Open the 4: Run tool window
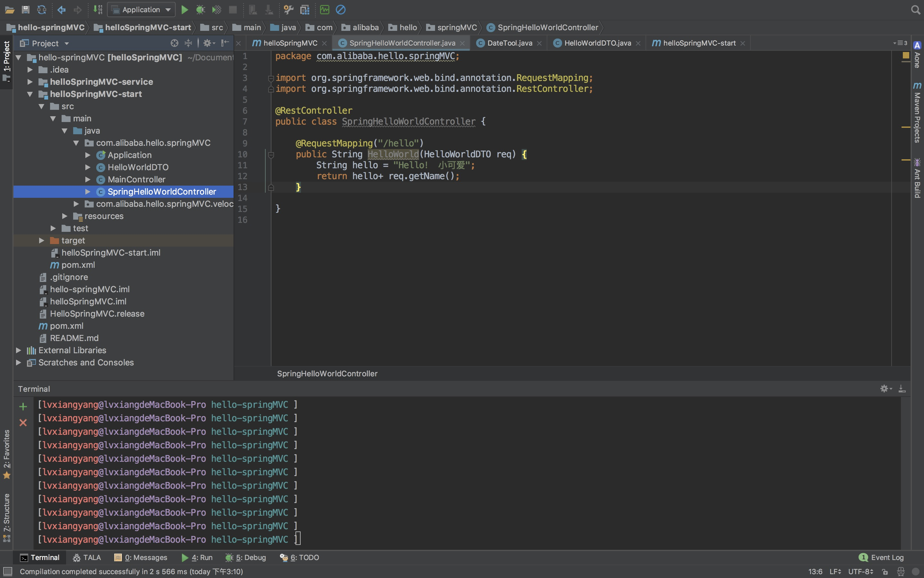 point(197,558)
